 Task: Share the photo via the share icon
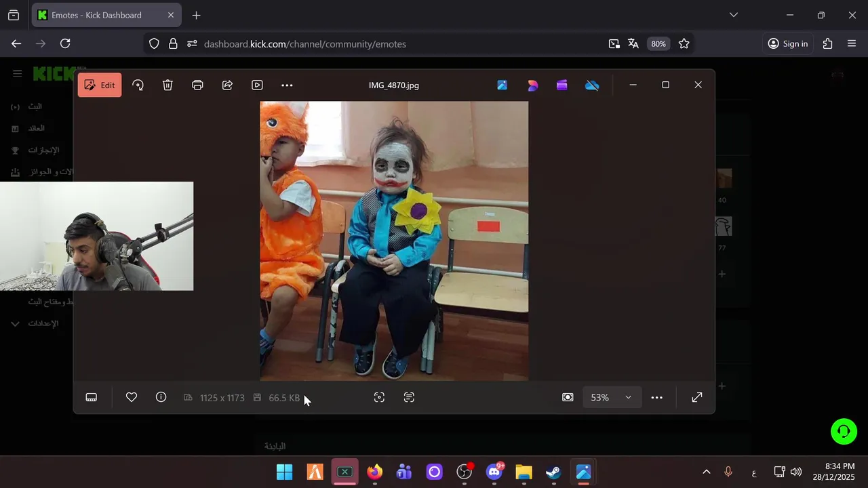(x=227, y=85)
